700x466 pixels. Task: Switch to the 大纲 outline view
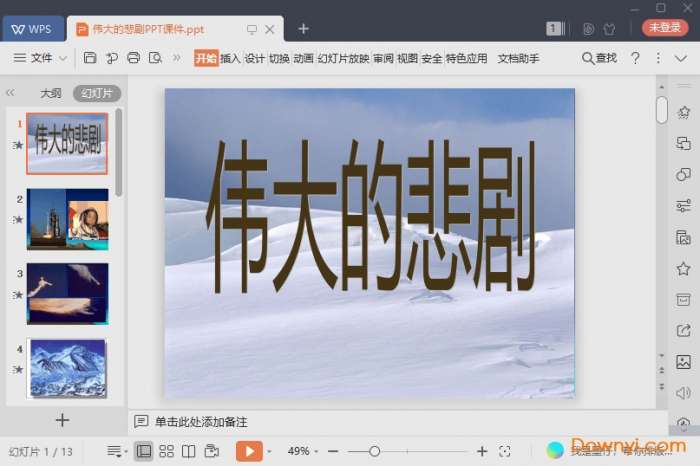[x=50, y=93]
